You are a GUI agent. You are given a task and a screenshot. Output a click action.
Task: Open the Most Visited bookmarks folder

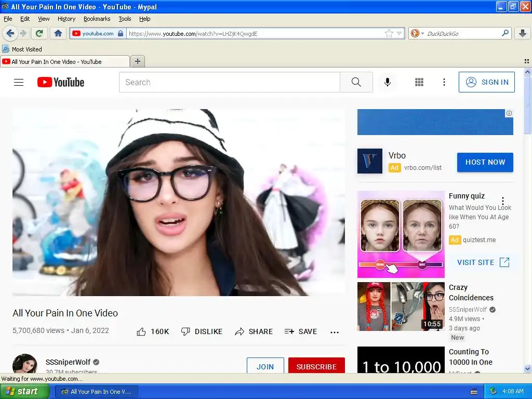22,49
